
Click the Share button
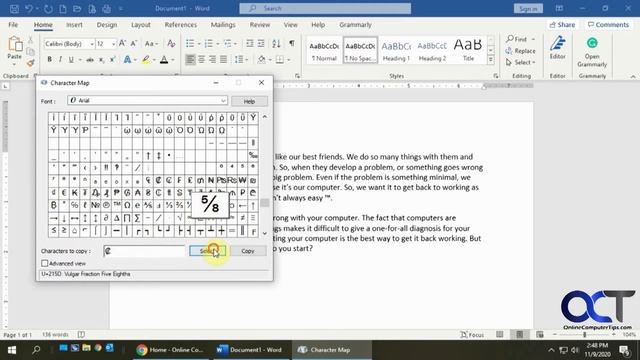(562, 25)
